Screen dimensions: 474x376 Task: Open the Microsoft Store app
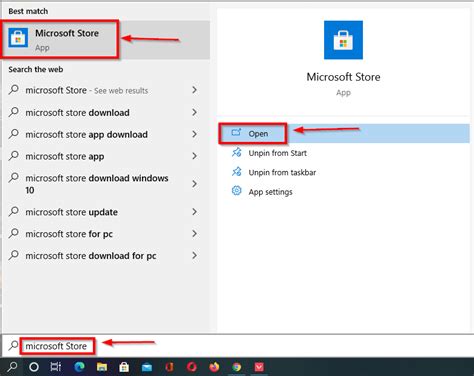(x=344, y=134)
